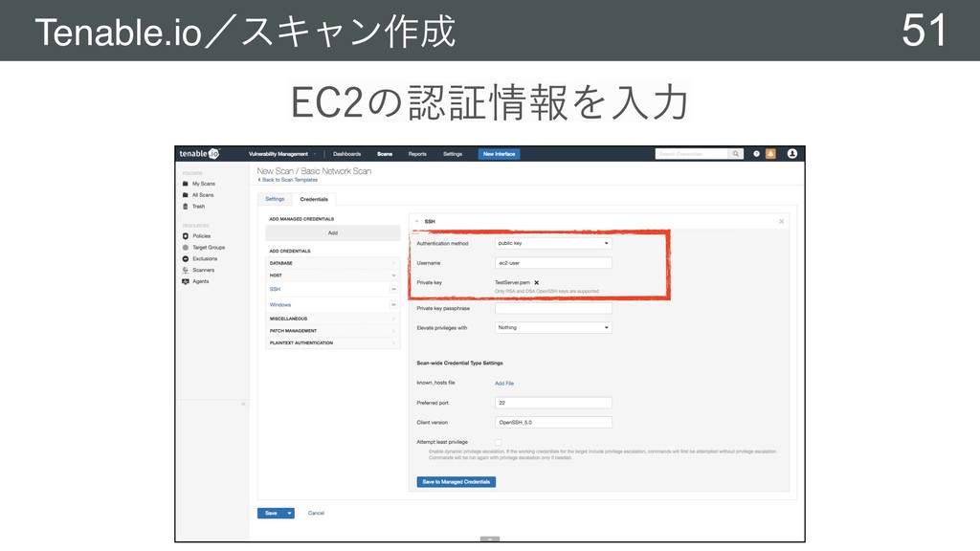Click the All Scans folder icon

(185, 195)
